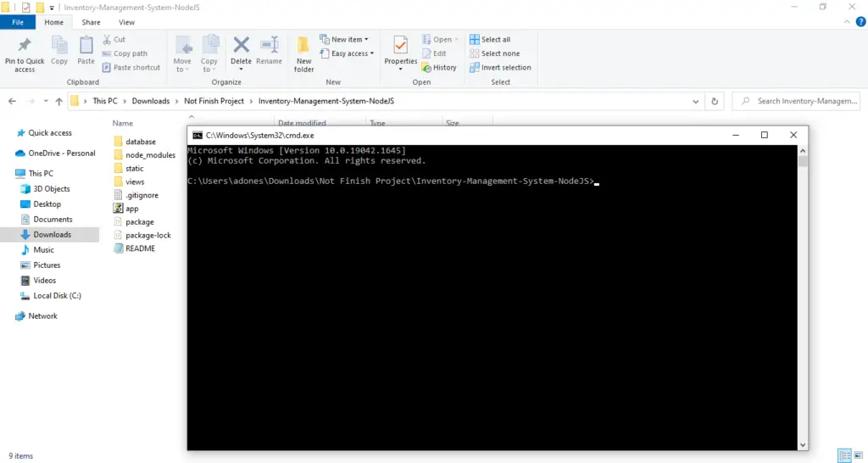Click Open in the ribbon Open group
Viewport: 868px width, 463px height.
point(440,39)
